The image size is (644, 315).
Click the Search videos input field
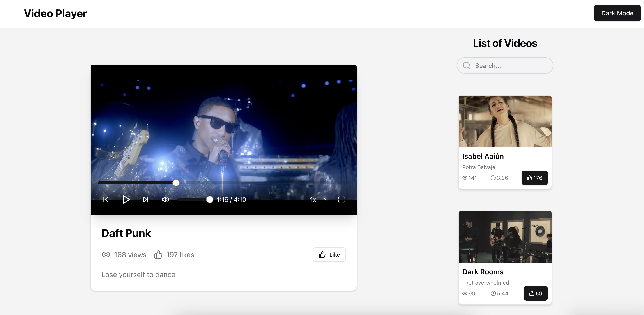click(x=505, y=66)
